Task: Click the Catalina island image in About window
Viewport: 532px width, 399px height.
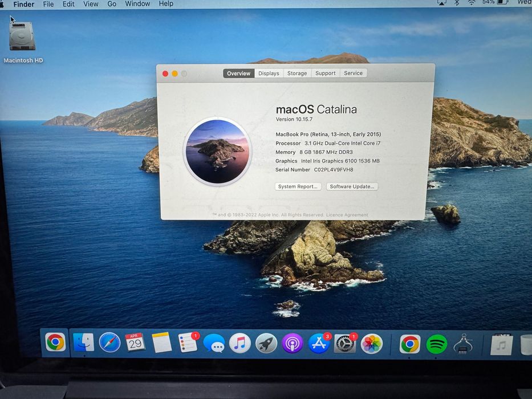Action: point(217,151)
